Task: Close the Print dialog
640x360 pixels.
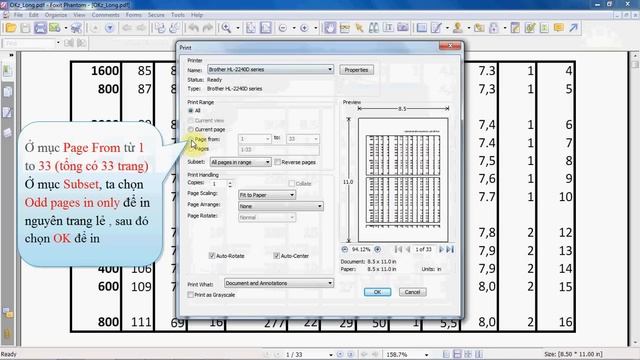Action: (x=450, y=46)
